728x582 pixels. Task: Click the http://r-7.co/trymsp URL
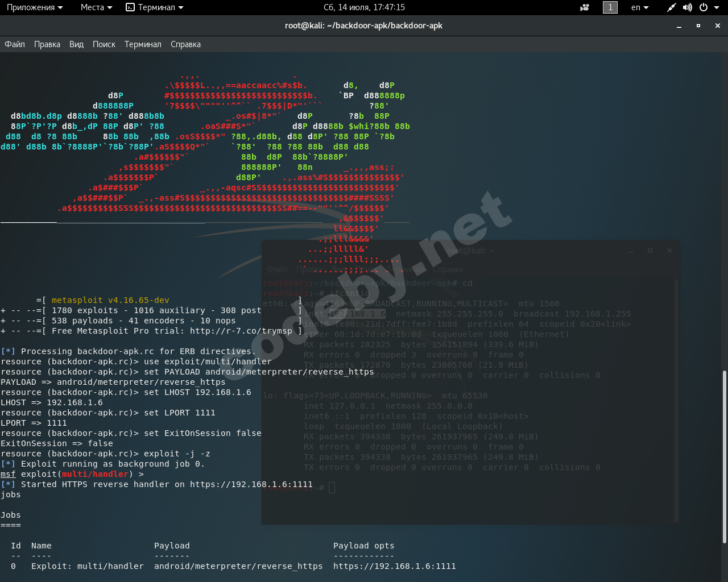tap(241, 331)
